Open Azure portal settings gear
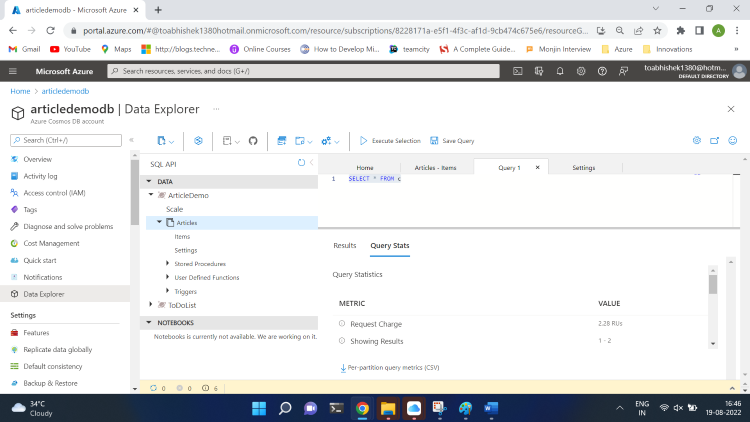750x422 pixels. tap(581, 71)
